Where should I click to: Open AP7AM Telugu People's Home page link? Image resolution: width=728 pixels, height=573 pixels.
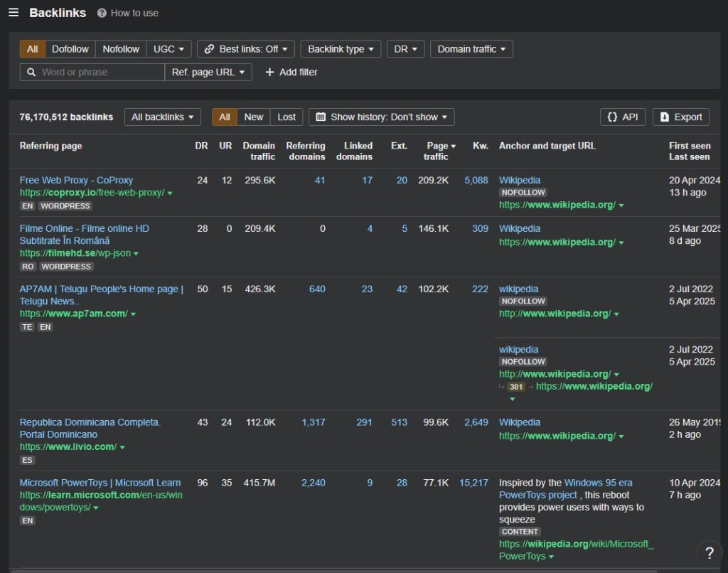pos(102,295)
